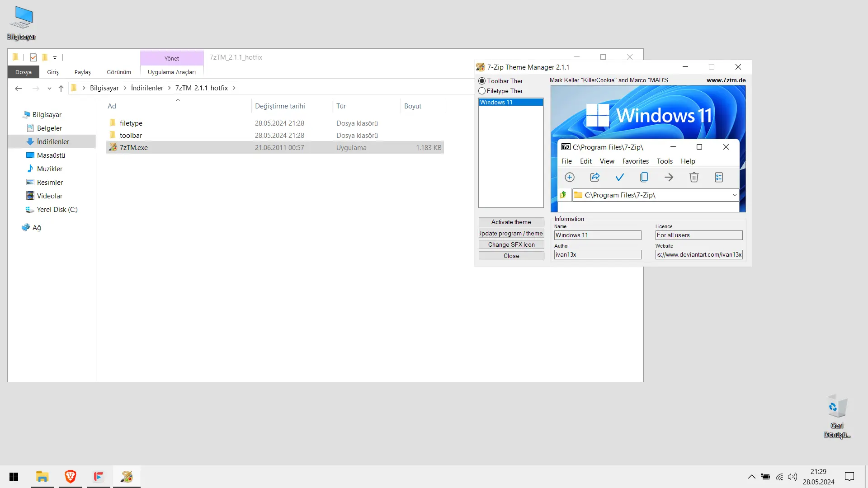Click the Activate theme button
868x488 pixels.
pos(511,222)
